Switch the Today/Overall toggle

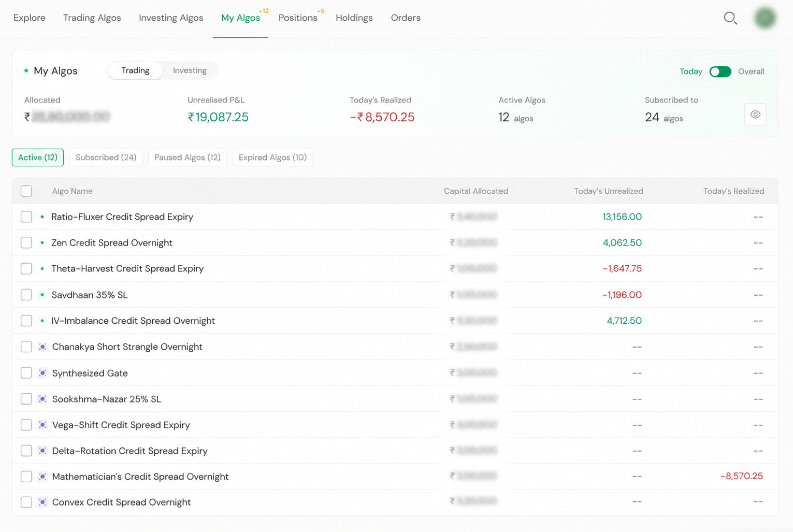pos(720,71)
